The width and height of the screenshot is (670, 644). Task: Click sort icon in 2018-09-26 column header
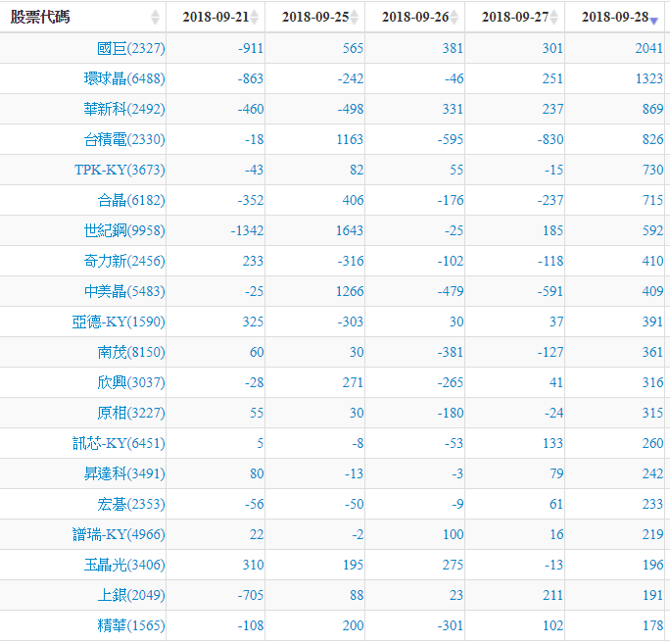pos(455,18)
